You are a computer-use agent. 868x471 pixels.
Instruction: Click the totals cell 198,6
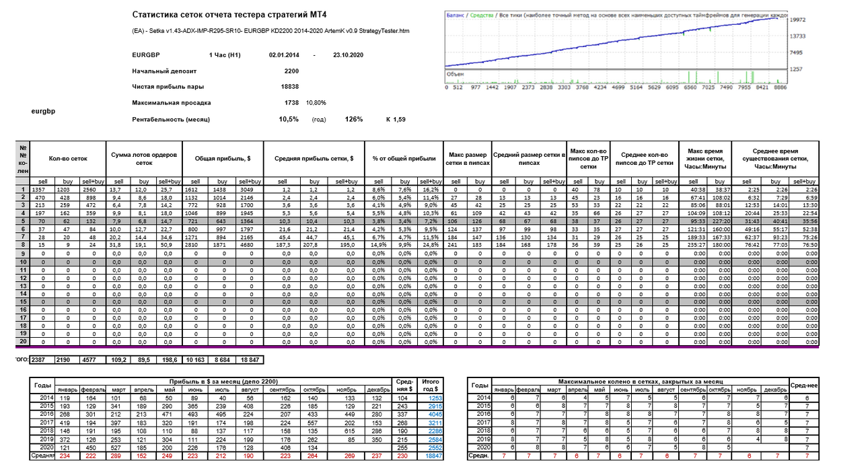[169, 360]
